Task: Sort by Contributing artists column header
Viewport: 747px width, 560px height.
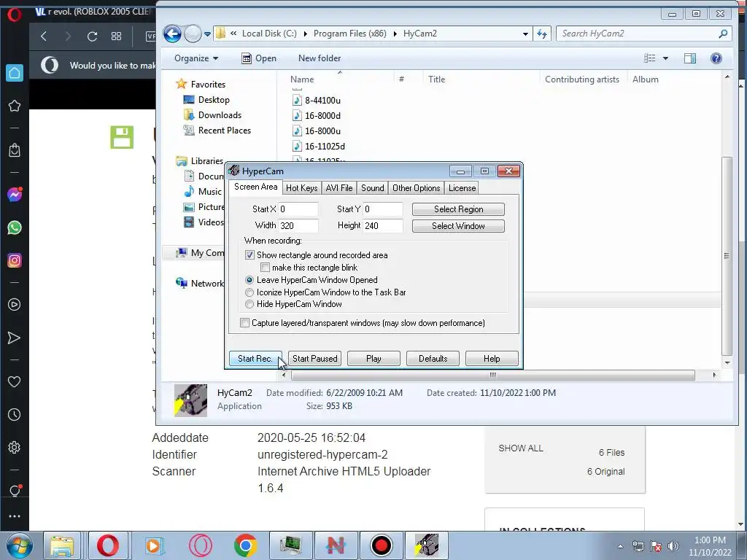Action: [x=582, y=79]
